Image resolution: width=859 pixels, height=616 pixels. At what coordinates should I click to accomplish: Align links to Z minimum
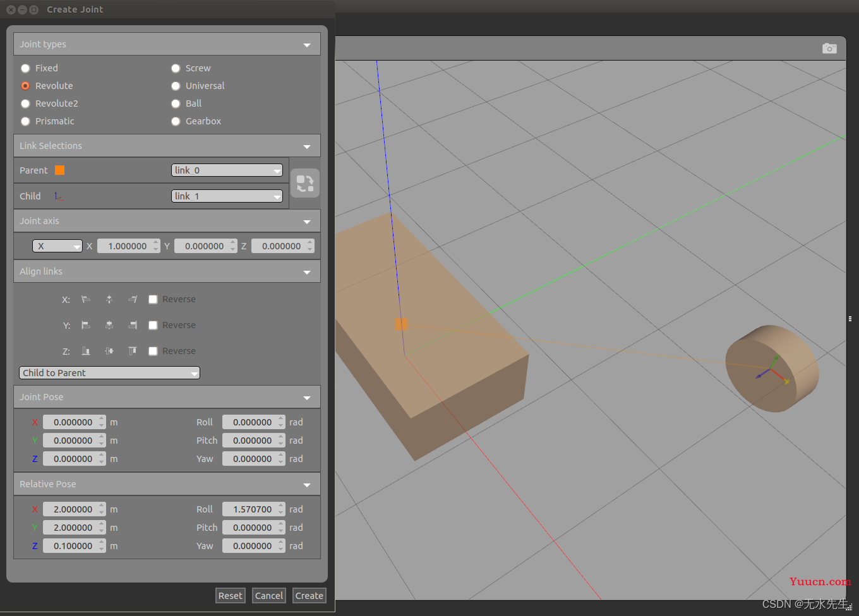86,351
